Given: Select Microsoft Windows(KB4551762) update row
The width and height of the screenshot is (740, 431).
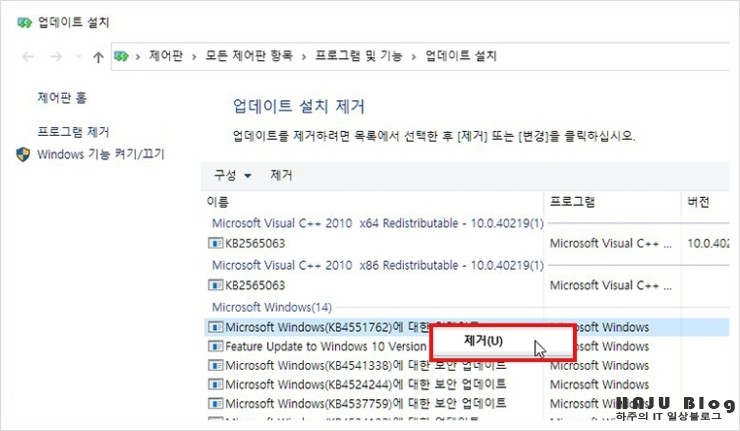Looking at the screenshot, I should (467, 327).
